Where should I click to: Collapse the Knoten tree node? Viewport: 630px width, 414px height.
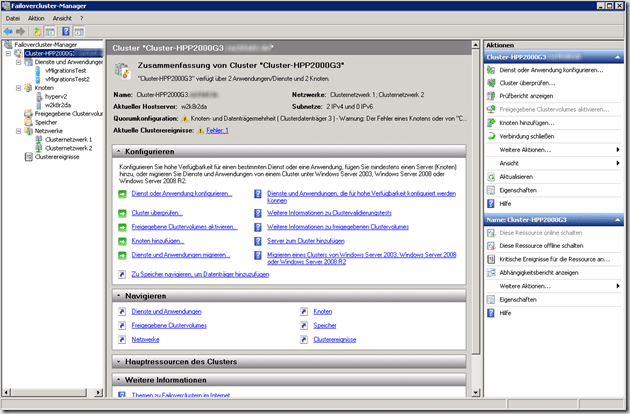tap(18, 88)
